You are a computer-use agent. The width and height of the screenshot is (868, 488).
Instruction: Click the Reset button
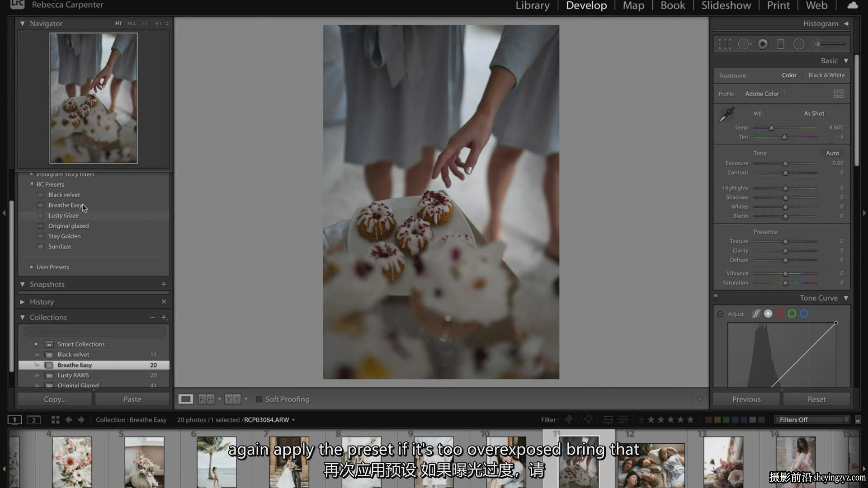tap(816, 399)
